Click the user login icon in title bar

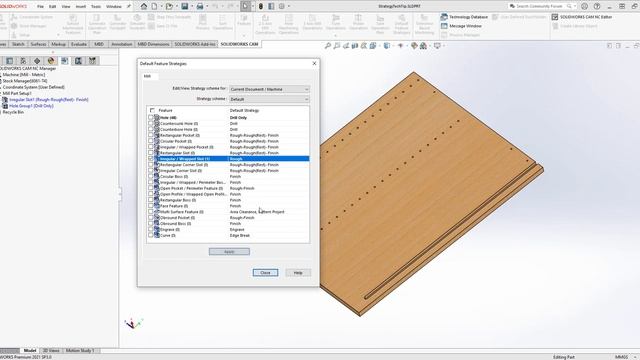584,6
